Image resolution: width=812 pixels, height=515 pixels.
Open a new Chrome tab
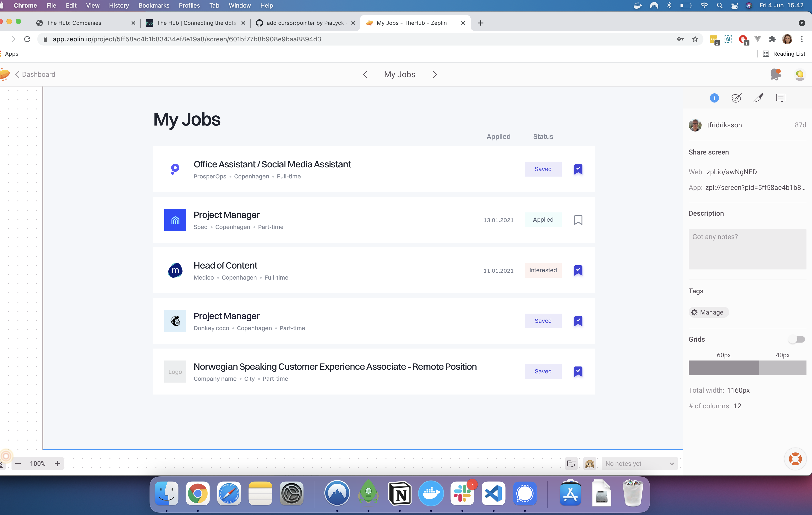481,23
